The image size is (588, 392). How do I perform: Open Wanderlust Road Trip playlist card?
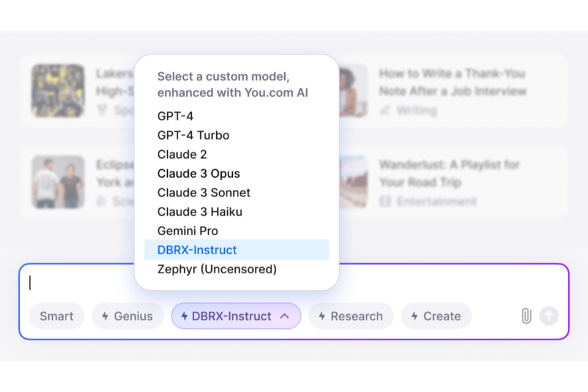pos(448,182)
